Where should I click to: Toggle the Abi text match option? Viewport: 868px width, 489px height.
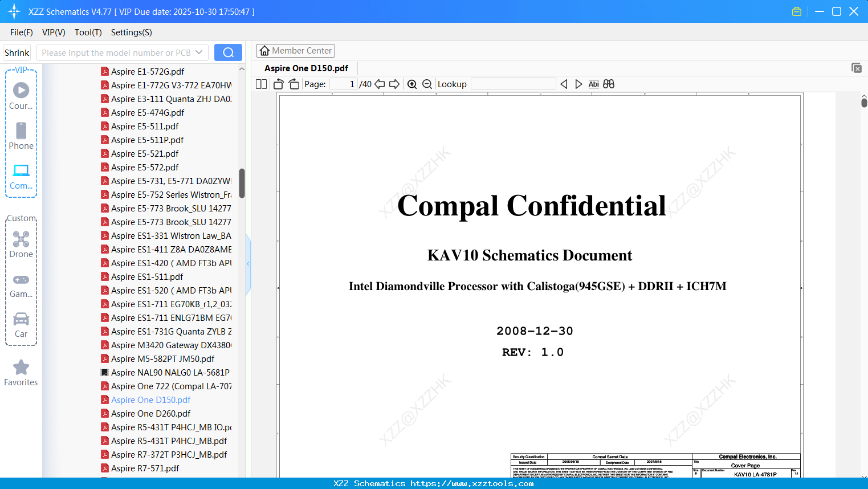click(593, 84)
